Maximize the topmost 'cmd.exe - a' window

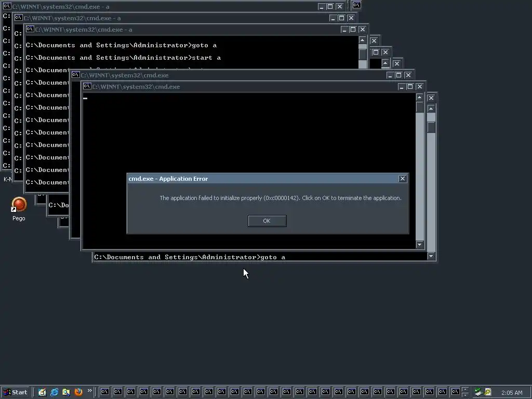pos(330,7)
